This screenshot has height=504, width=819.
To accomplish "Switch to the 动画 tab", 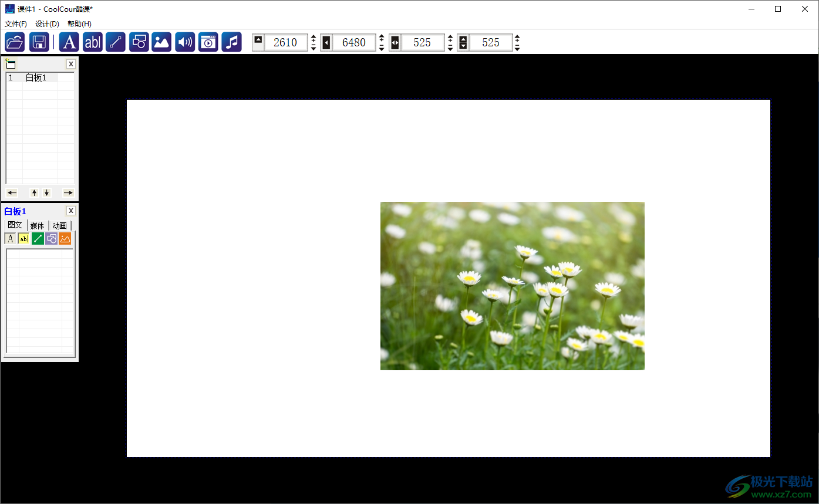I will [59, 226].
